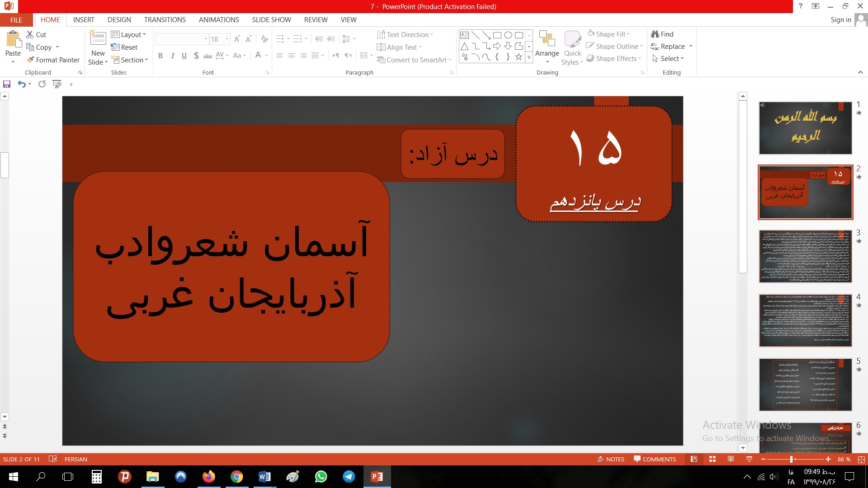Image resolution: width=868 pixels, height=488 pixels.
Task: Open the Layout dropdown
Action: [x=128, y=34]
